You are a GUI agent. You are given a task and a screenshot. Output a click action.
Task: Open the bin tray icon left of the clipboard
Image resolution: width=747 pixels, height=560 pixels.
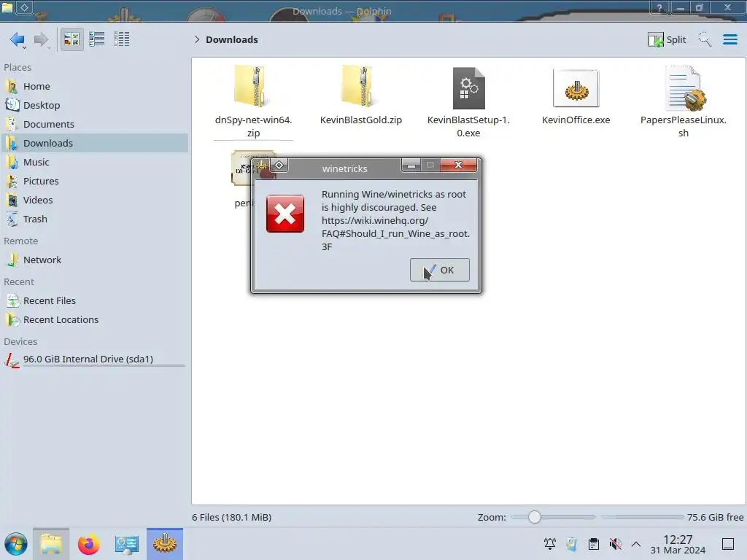coord(572,544)
